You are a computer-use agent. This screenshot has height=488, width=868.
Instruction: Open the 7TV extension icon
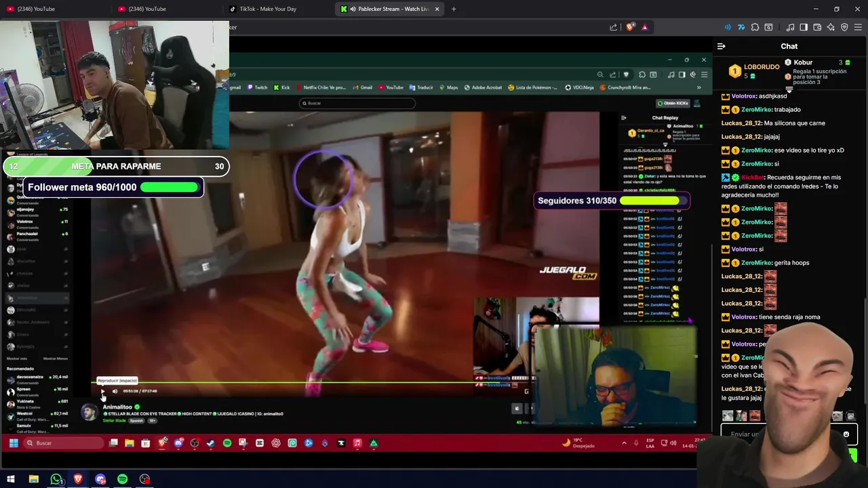[741, 27]
